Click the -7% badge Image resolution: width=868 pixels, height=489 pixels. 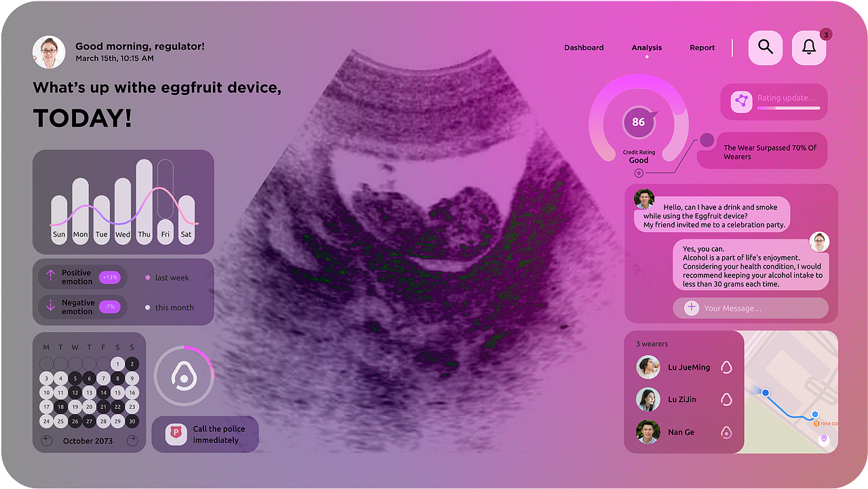coord(110,307)
